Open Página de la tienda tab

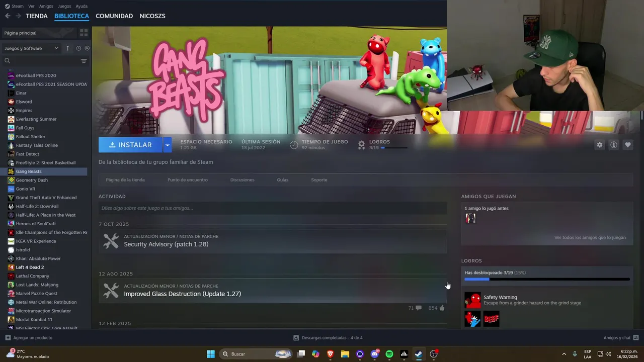125,180
